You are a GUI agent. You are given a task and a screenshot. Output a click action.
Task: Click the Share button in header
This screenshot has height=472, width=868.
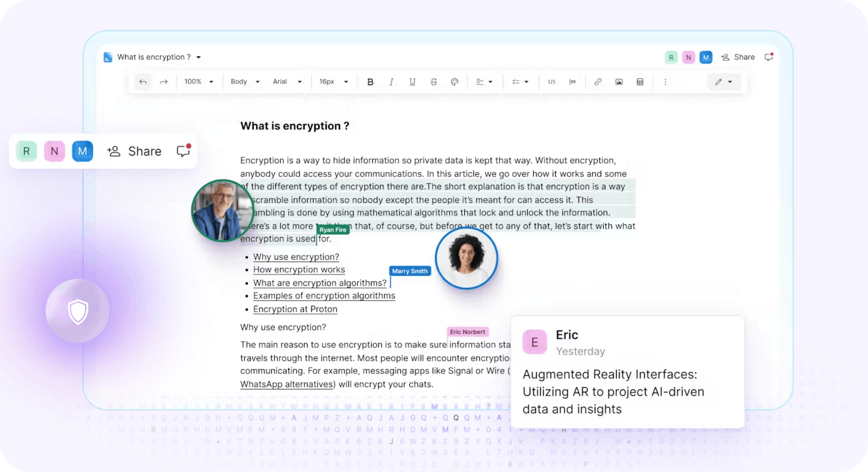point(738,57)
